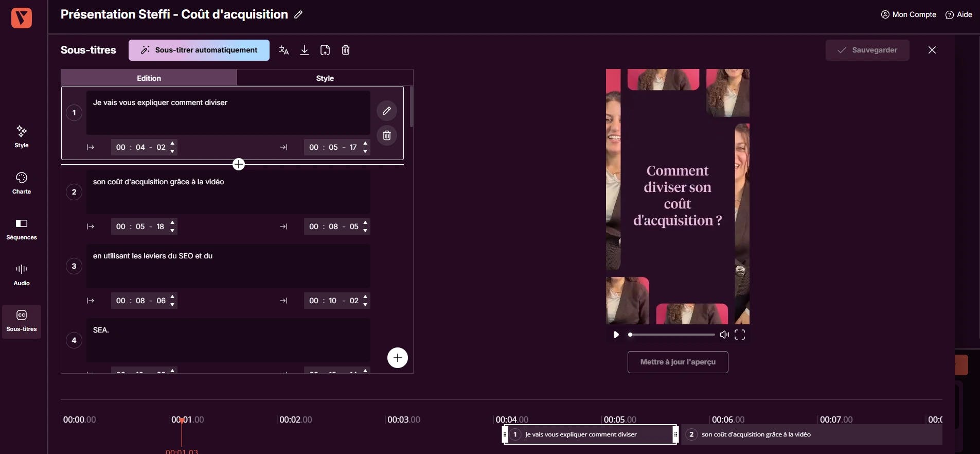The width and height of the screenshot is (980, 454).
Task: Increase subtitle 3 end time
Action: [365, 296]
